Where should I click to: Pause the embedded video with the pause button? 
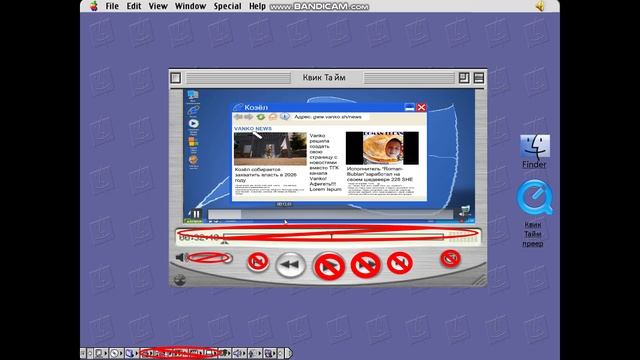196,214
